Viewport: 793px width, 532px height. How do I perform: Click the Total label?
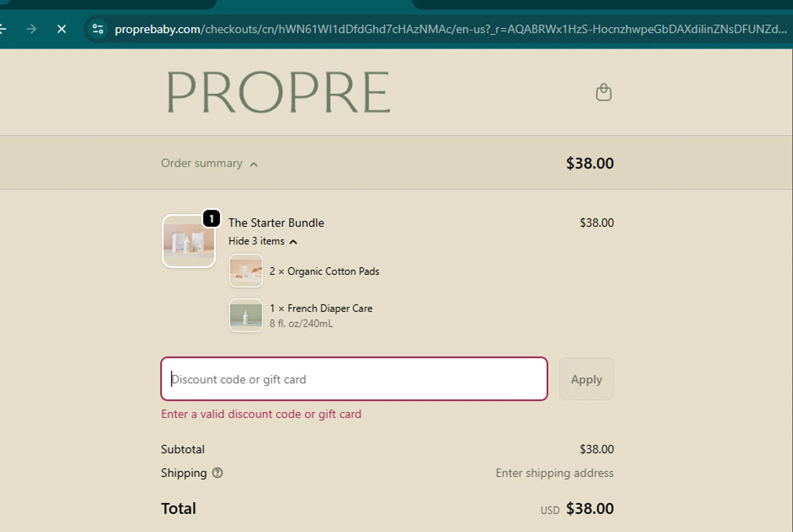click(x=178, y=508)
